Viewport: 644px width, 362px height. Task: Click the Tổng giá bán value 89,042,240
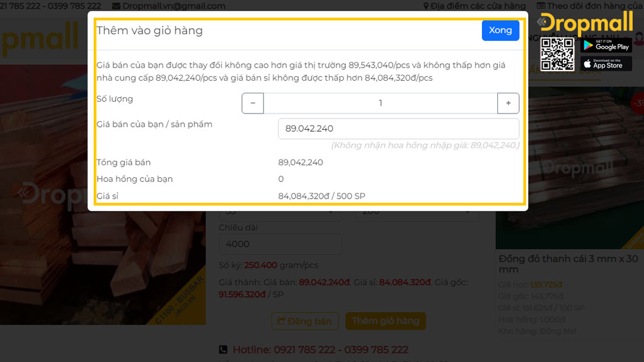[301, 162]
